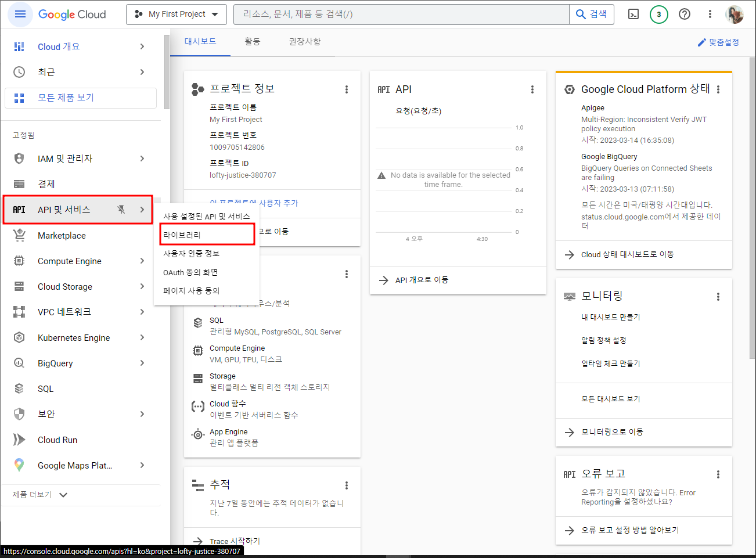
Task: Open notifications badge showing 3
Action: (x=659, y=14)
